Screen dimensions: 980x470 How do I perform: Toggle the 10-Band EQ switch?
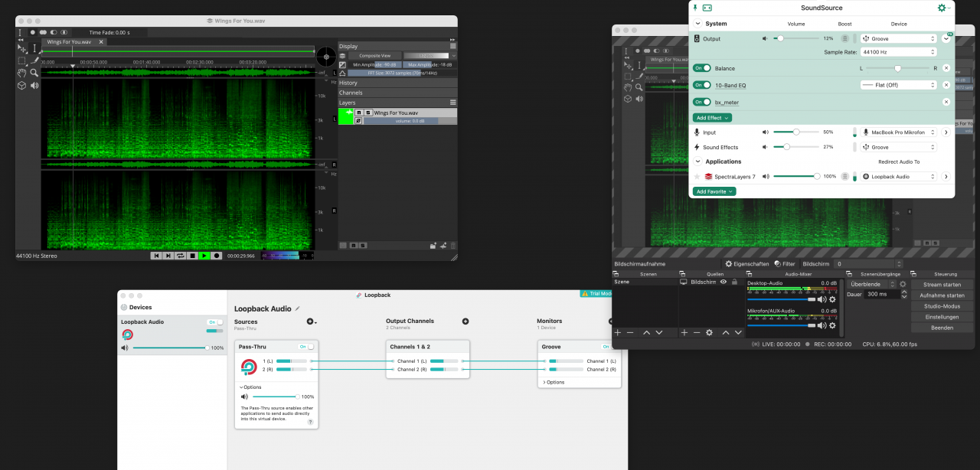click(x=702, y=85)
